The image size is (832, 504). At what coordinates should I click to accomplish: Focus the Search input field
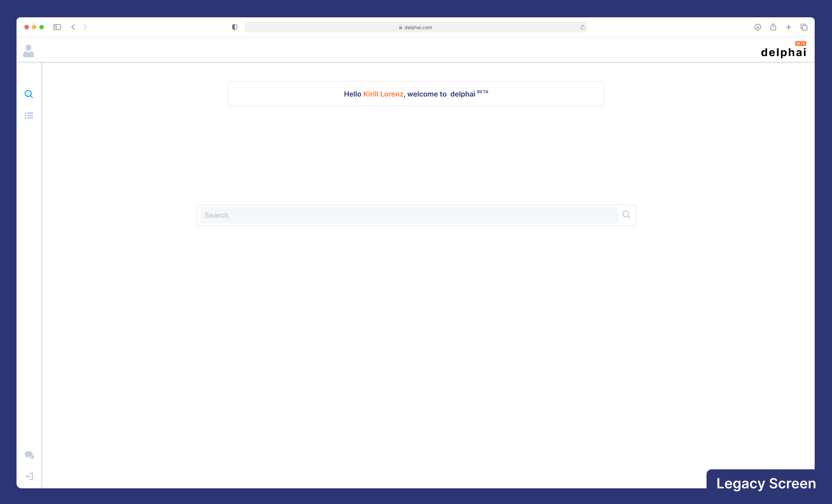(x=409, y=215)
